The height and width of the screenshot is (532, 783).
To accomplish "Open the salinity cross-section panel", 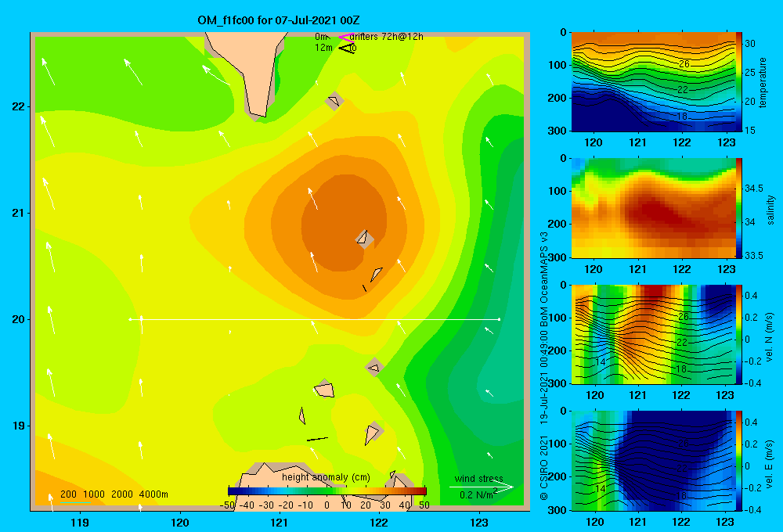I will (x=653, y=208).
